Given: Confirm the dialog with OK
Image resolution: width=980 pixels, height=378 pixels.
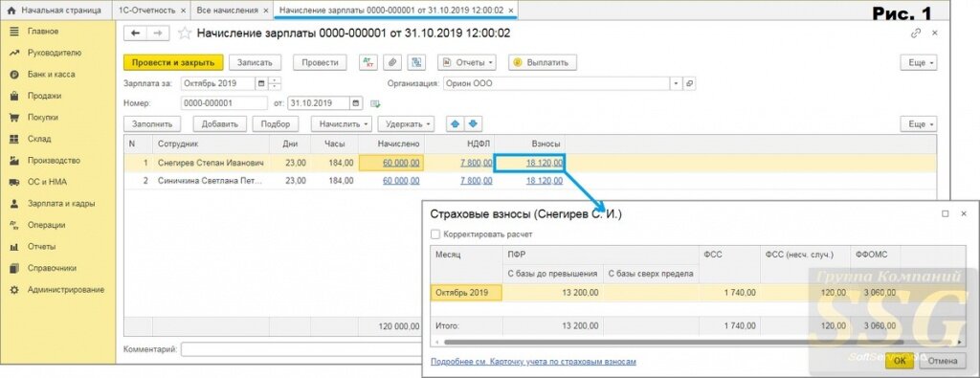Looking at the screenshot, I should 900,361.
